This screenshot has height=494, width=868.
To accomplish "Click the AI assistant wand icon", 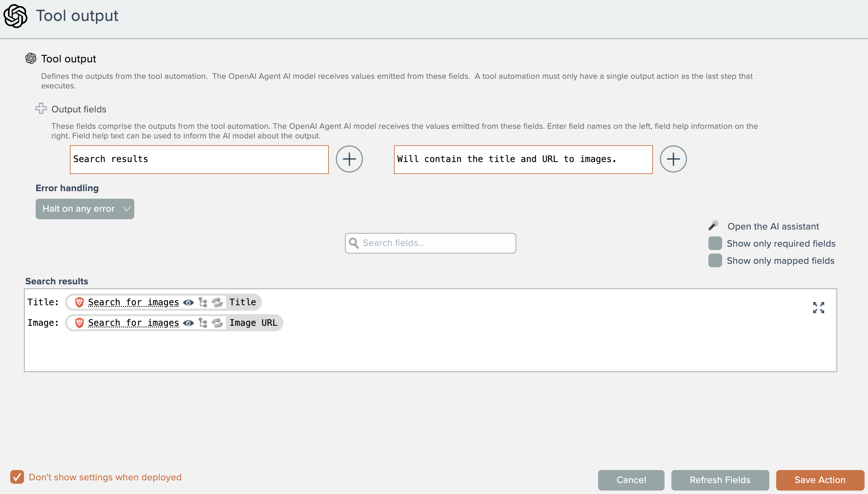I will click(x=714, y=225).
